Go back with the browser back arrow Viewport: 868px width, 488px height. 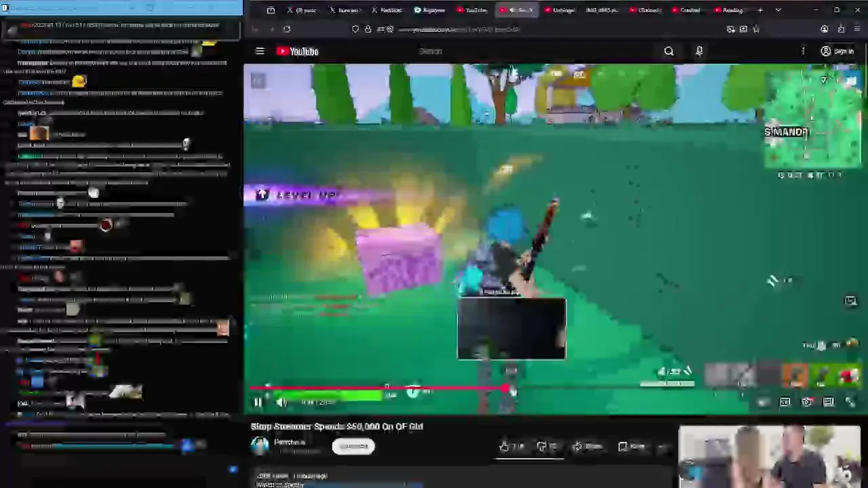(x=255, y=29)
